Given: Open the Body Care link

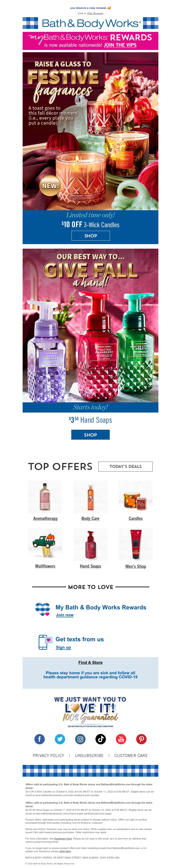Looking at the screenshot, I should pos(90,518).
